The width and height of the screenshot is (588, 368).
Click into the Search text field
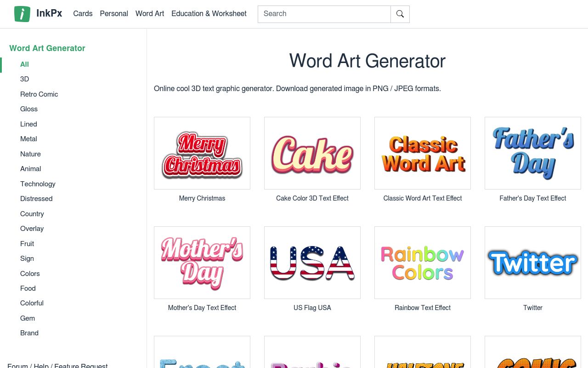coord(324,14)
